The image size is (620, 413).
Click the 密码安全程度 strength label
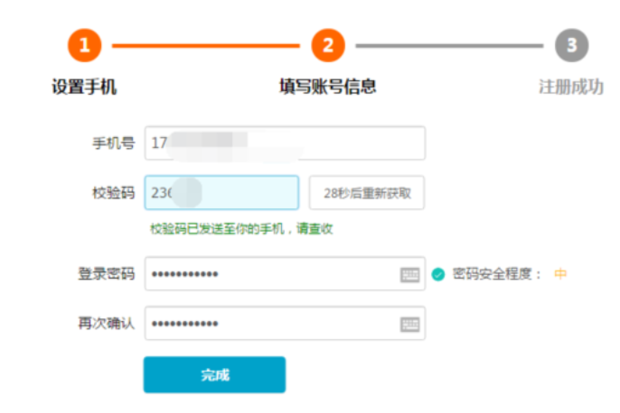point(498,274)
